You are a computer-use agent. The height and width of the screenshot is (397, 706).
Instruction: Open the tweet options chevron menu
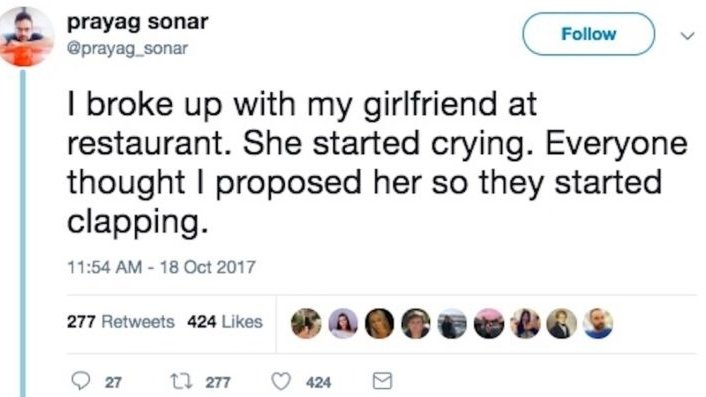687,36
